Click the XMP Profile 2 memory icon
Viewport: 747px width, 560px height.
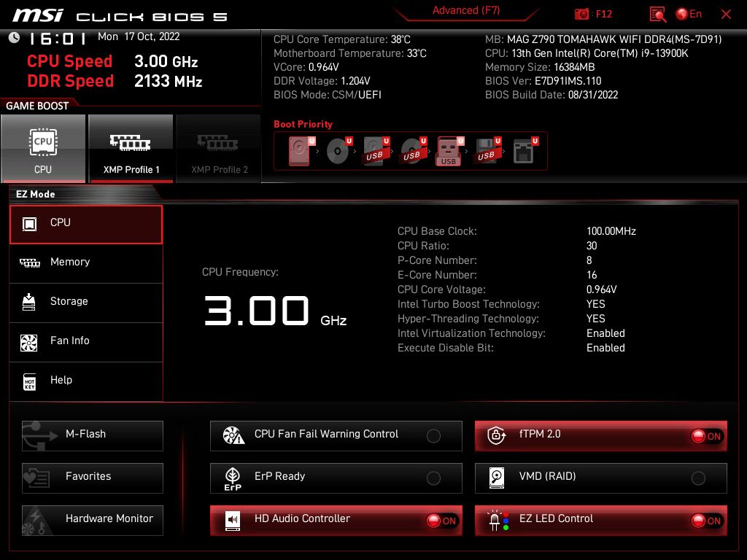pos(217,142)
